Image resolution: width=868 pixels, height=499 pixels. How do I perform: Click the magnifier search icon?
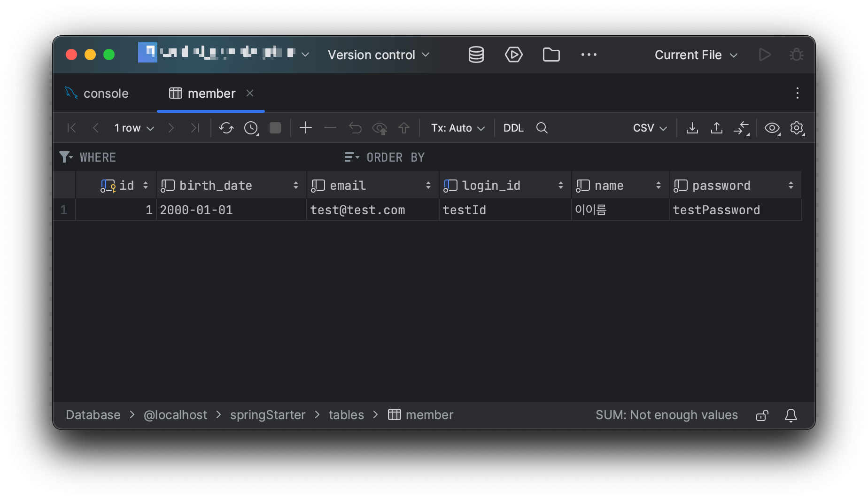[x=542, y=128]
